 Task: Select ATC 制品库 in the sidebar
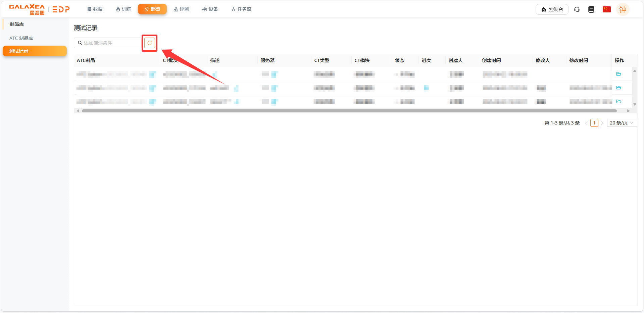coord(21,38)
